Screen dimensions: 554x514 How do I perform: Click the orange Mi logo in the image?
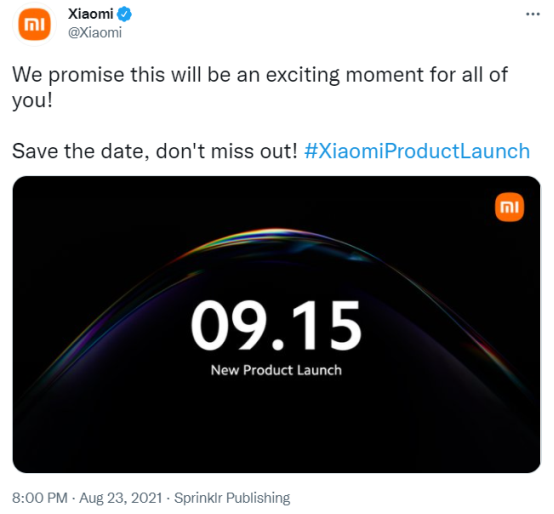coord(509,207)
